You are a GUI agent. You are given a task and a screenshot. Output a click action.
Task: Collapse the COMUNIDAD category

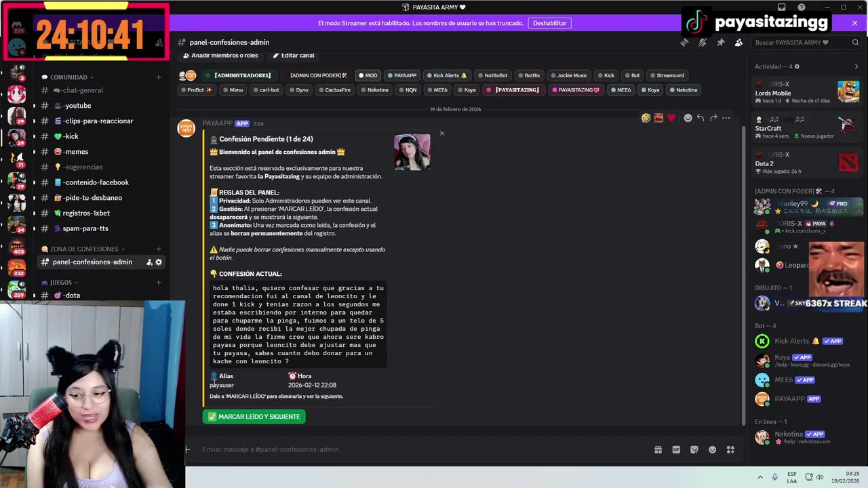[68, 77]
